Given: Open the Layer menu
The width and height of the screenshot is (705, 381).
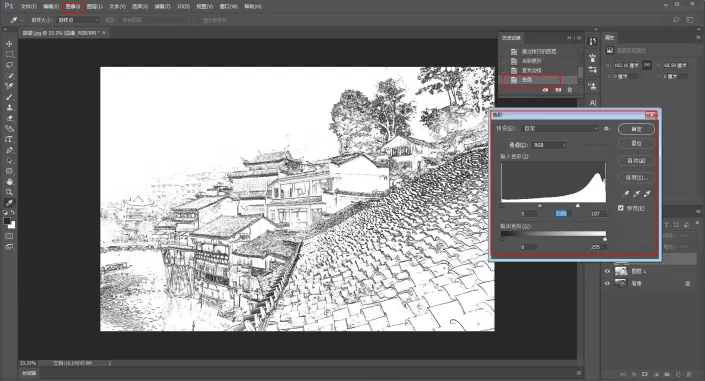Looking at the screenshot, I should click(x=94, y=6).
